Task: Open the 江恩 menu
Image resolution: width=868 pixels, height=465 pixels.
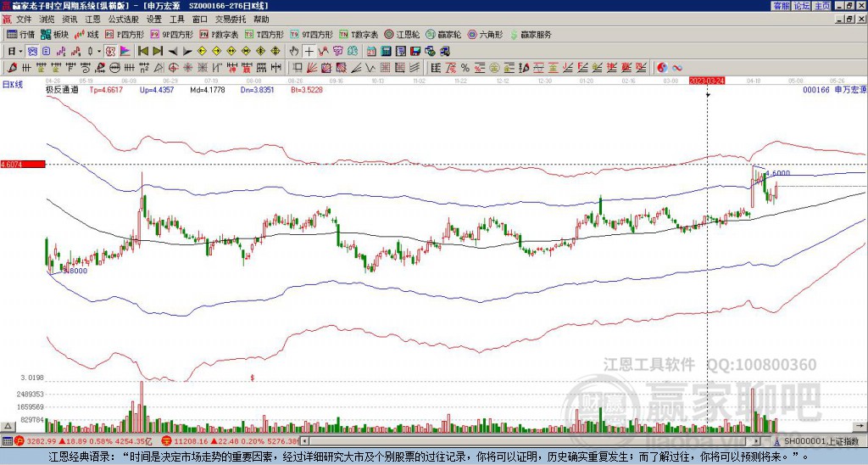Action: (x=92, y=20)
